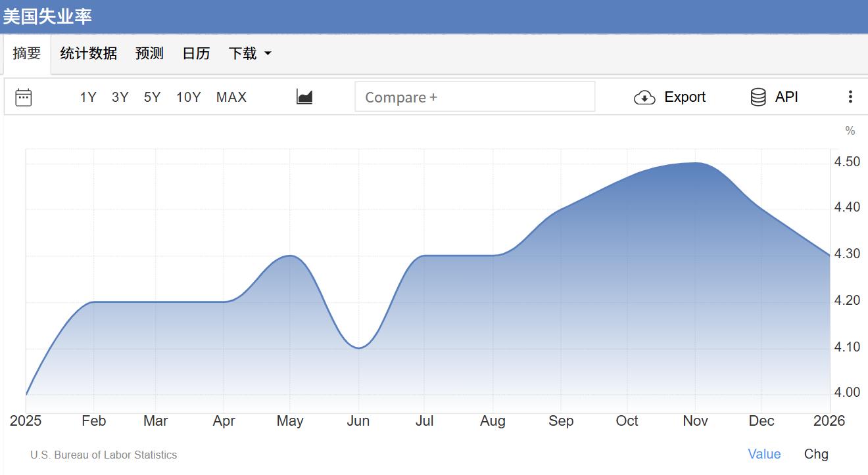Switch chart to Chg mode

(816, 454)
